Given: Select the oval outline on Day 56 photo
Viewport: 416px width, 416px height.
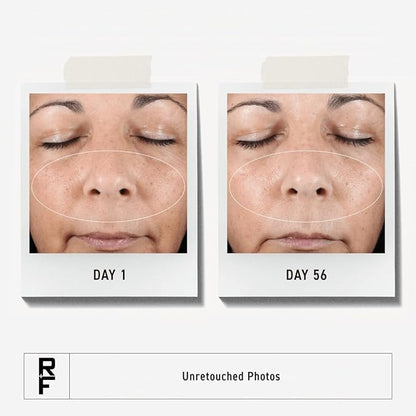Looking at the screenshot, I should pyautogui.click(x=306, y=186).
